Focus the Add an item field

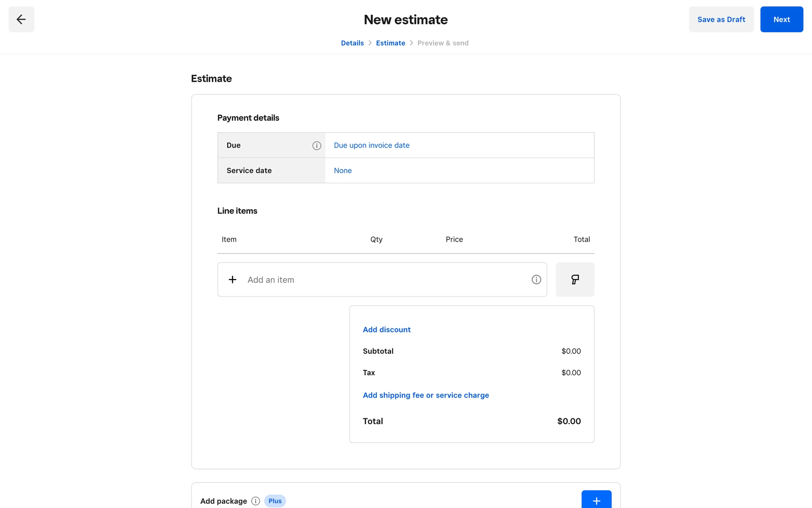point(381,279)
